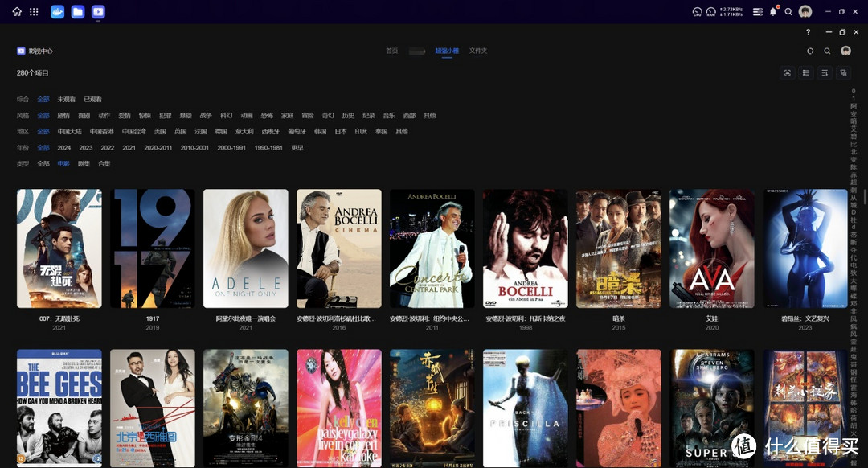The height and width of the screenshot is (468, 868).
Task: Open the app grid launcher
Action: (x=34, y=12)
